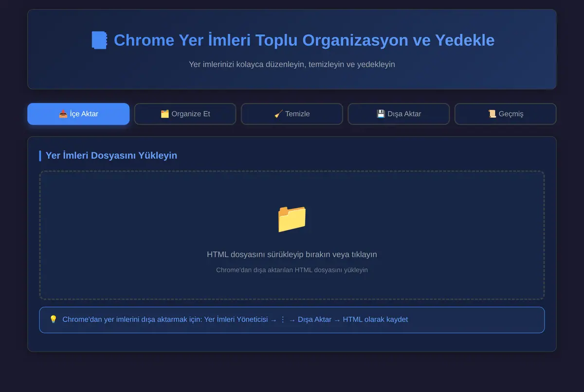Image resolution: width=584 pixels, height=392 pixels.
Task: Click the bookmark notebook icon in header
Action: 99,40
